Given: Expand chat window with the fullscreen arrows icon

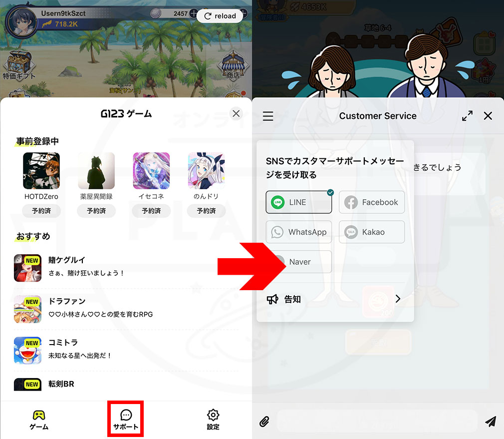Looking at the screenshot, I should 467,116.
